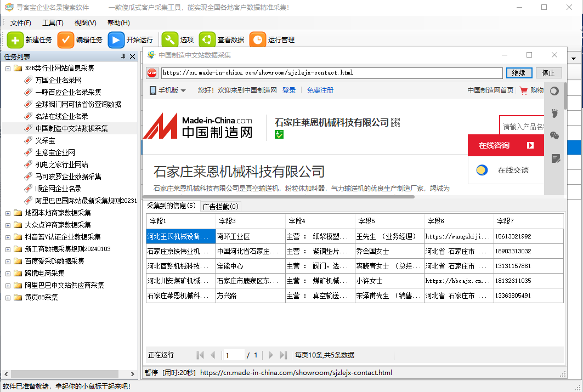
Task: Click the shopping cart icon
Action: click(x=524, y=90)
